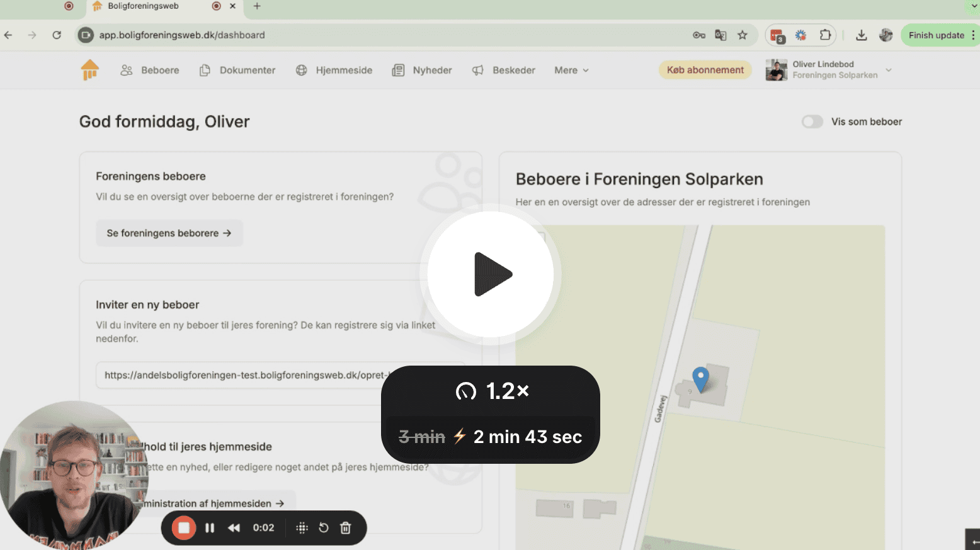Image resolution: width=980 pixels, height=550 pixels.
Task: Pause the recording in the recorder bar
Action: 210,528
